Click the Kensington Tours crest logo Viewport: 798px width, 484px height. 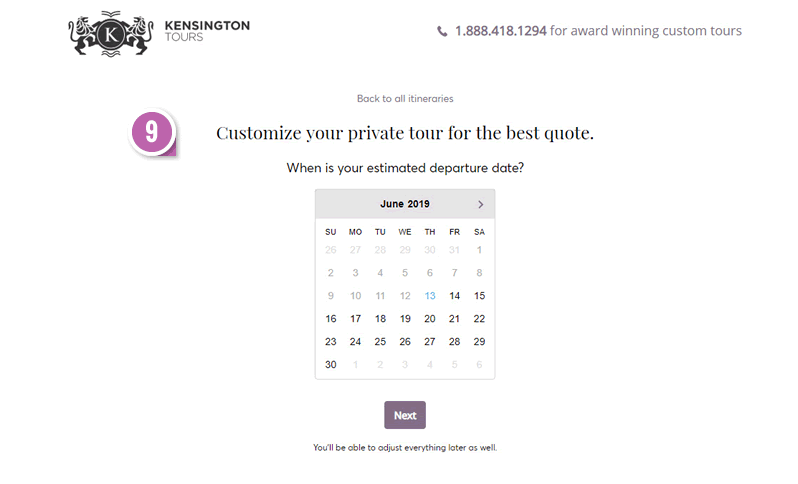click(x=111, y=34)
